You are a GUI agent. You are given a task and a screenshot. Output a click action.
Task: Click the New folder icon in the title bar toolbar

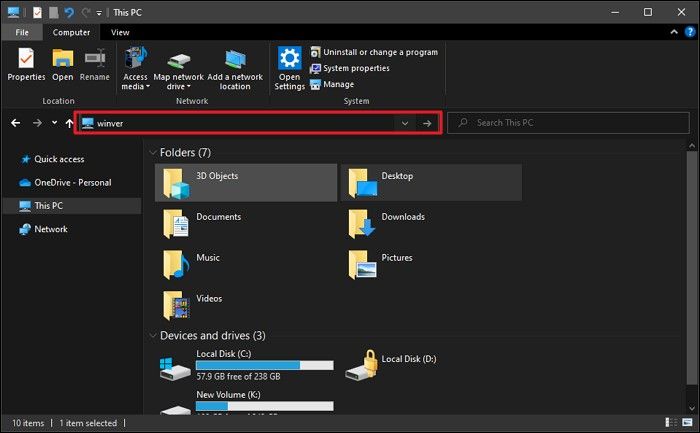(x=54, y=12)
